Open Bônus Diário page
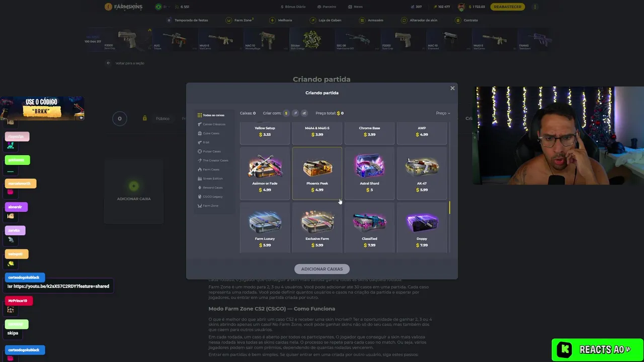Screen dimensions: 644x362 [293, 7]
